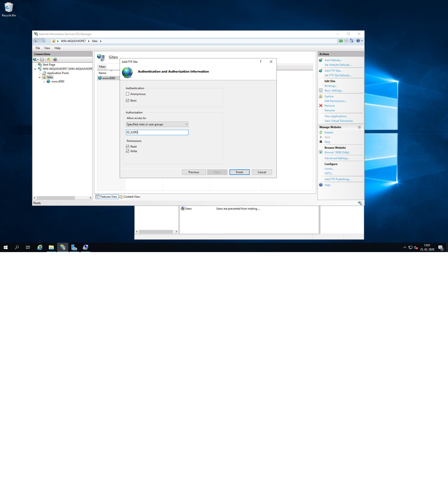
Task: Click the Add FTP Site globe icon
Action: 321,71
